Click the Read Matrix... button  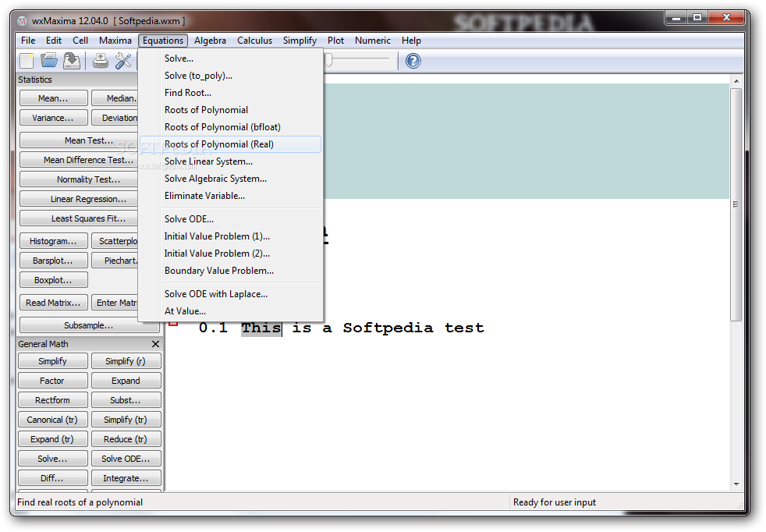pos(53,303)
